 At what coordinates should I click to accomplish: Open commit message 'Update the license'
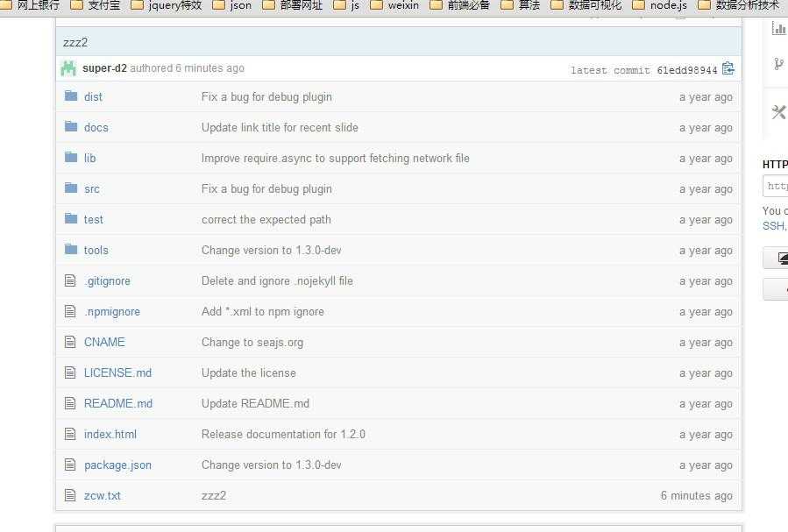(x=248, y=372)
